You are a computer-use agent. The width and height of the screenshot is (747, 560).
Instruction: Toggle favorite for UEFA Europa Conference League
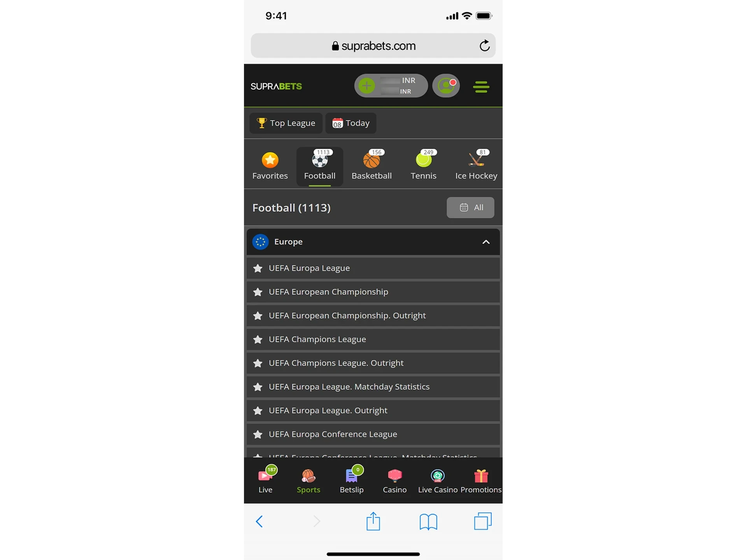258,434
